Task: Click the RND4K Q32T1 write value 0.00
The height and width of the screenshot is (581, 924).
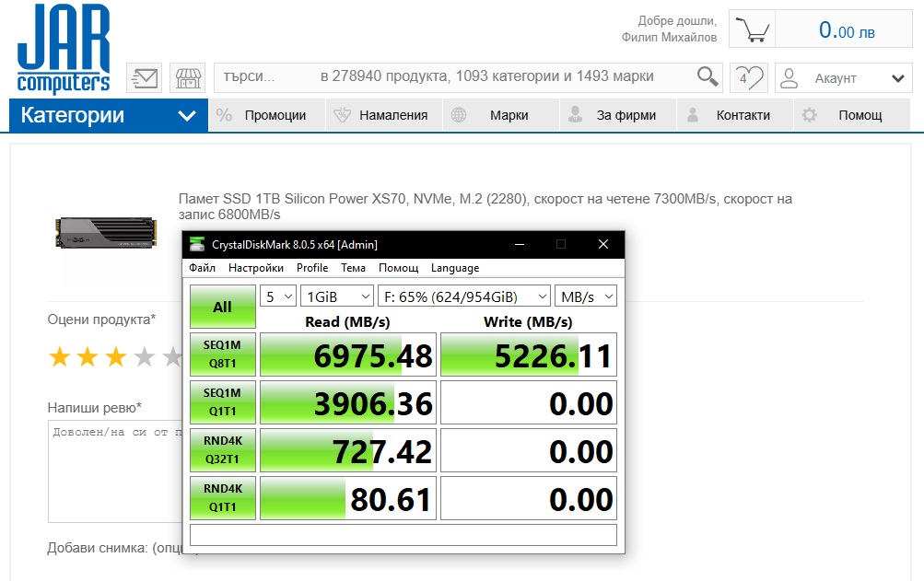Action: [x=529, y=450]
